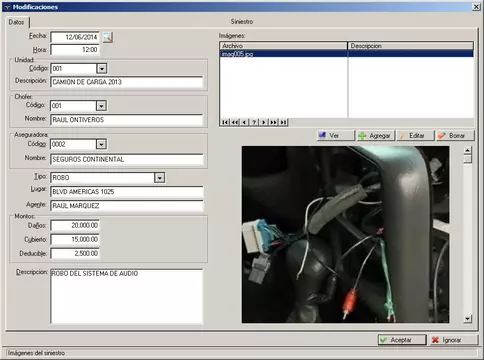This screenshot has height=360, width=484.
Task: Click the sinister image preview photo
Action: click(x=345, y=234)
